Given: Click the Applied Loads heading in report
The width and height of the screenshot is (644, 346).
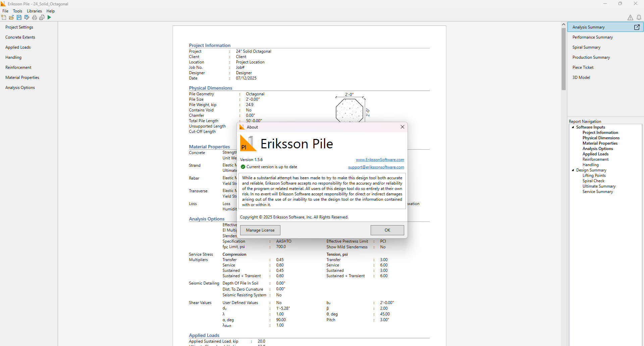Looking at the screenshot, I should [x=204, y=335].
